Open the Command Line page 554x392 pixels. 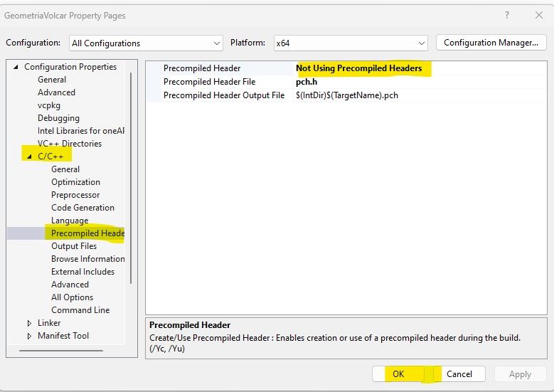tap(80, 310)
